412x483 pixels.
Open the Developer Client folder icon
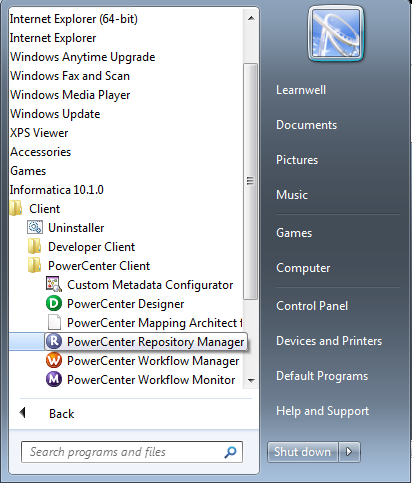pos(35,247)
